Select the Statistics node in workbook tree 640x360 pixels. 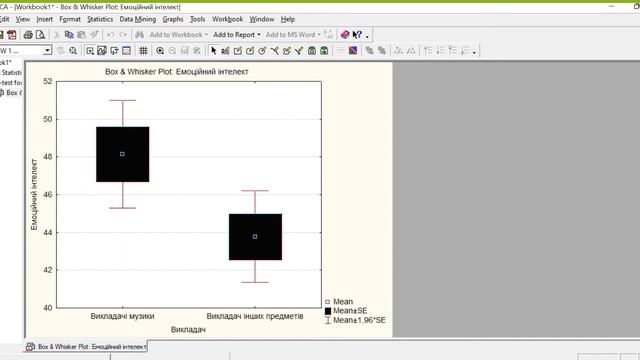tap(11, 73)
